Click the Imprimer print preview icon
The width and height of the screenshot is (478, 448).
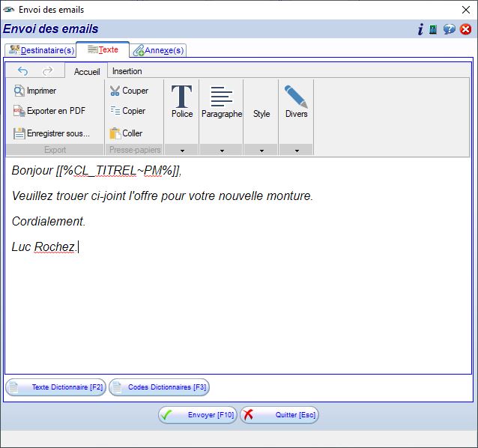[x=19, y=91]
